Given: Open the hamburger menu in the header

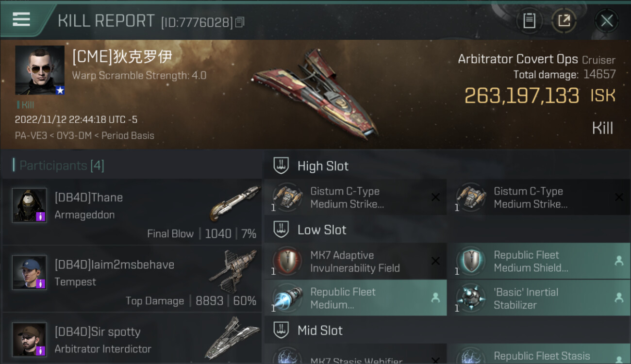Looking at the screenshot, I should pyautogui.click(x=21, y=19).
